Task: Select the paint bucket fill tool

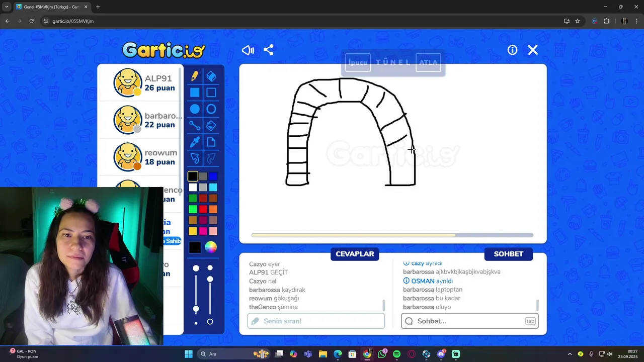Action: click(x=211, y=126)
